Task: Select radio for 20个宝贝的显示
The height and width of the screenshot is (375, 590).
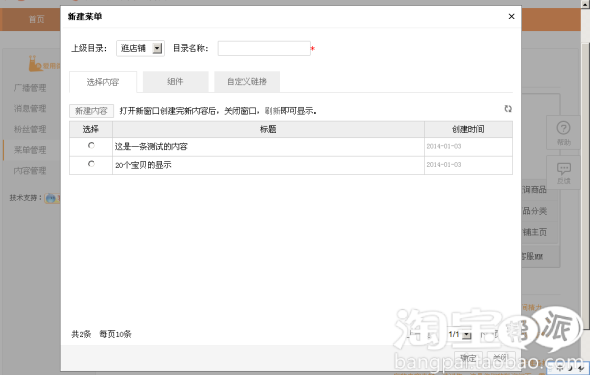Action: point(91,164)
